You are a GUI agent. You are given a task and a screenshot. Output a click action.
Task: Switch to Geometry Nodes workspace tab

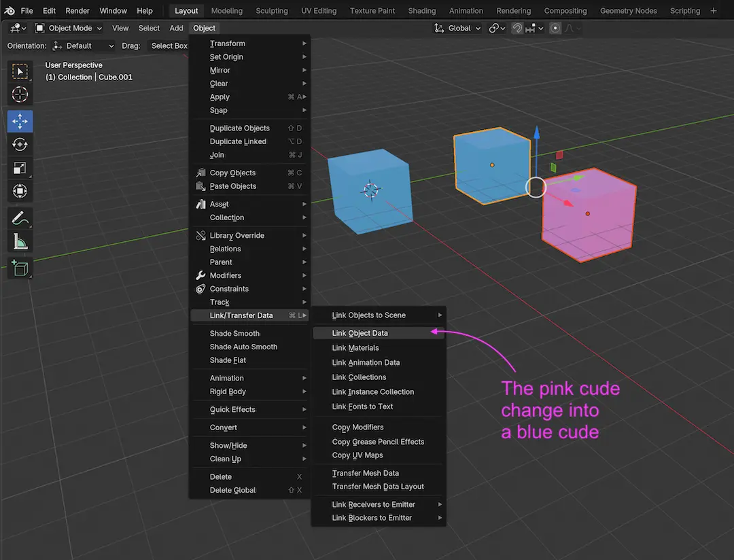628,10
